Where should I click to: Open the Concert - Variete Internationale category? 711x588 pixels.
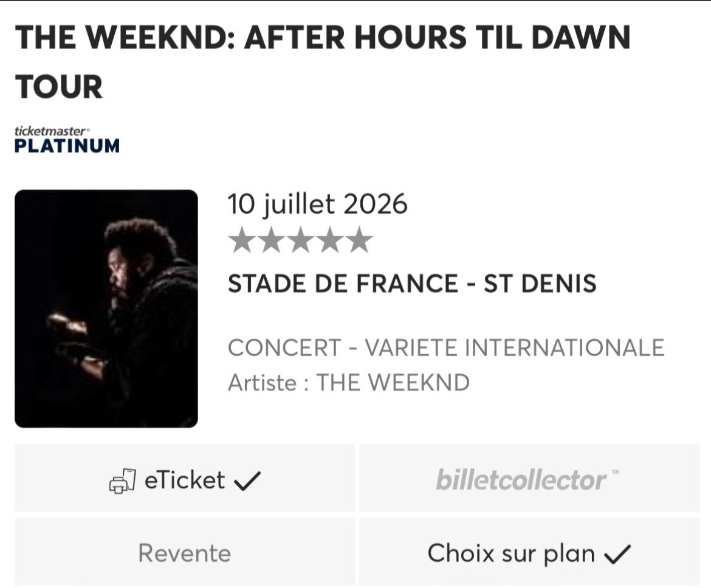point(446,348)
